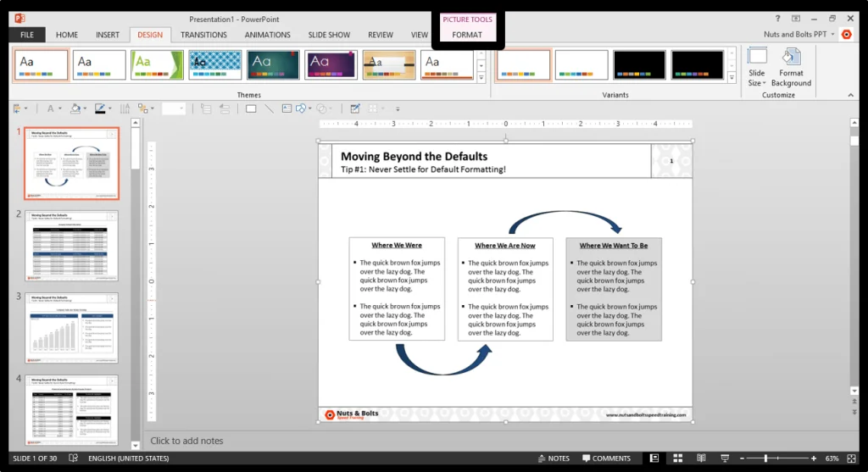Select the tan Organic theme thumbnail

388,64
